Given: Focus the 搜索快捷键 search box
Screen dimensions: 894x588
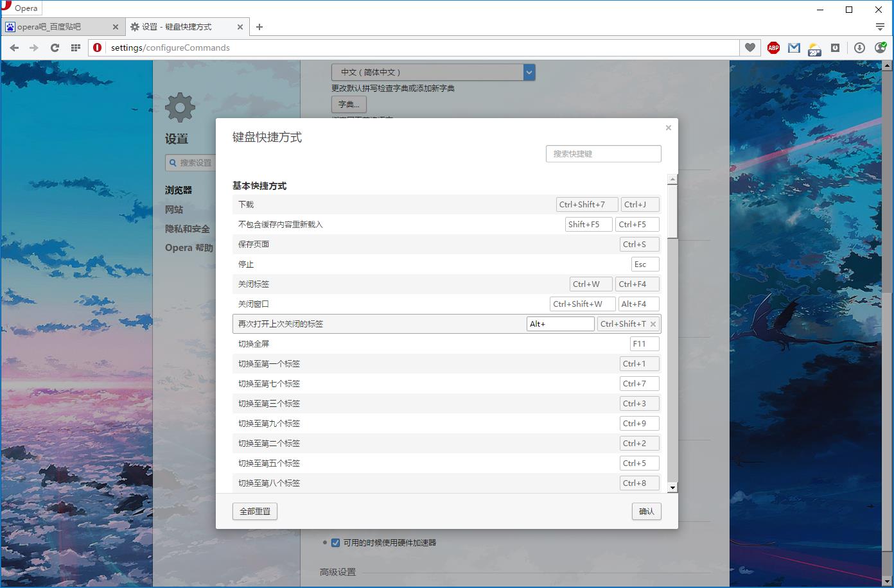Looking at the screenshot, I should point(603,154).
